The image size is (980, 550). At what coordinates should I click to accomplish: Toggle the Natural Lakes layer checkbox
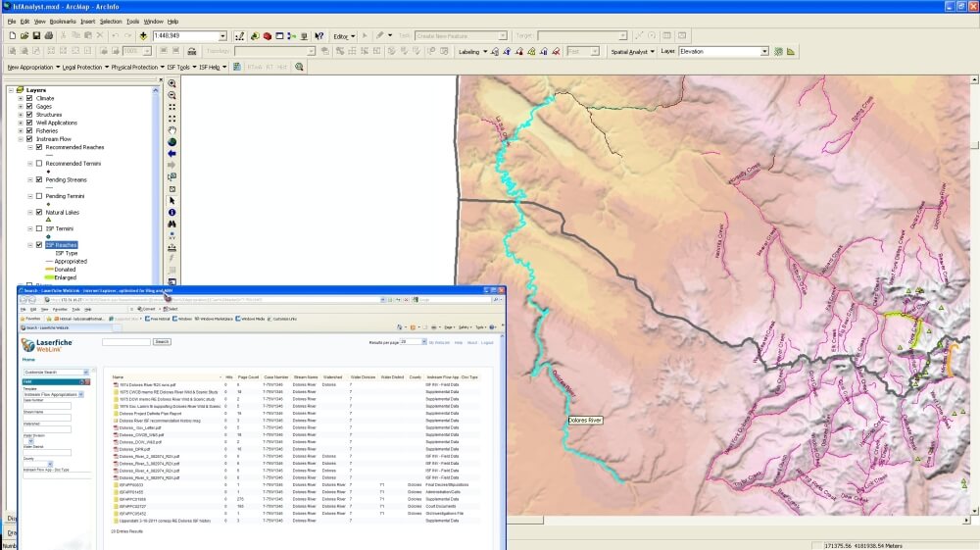(39, 212)
